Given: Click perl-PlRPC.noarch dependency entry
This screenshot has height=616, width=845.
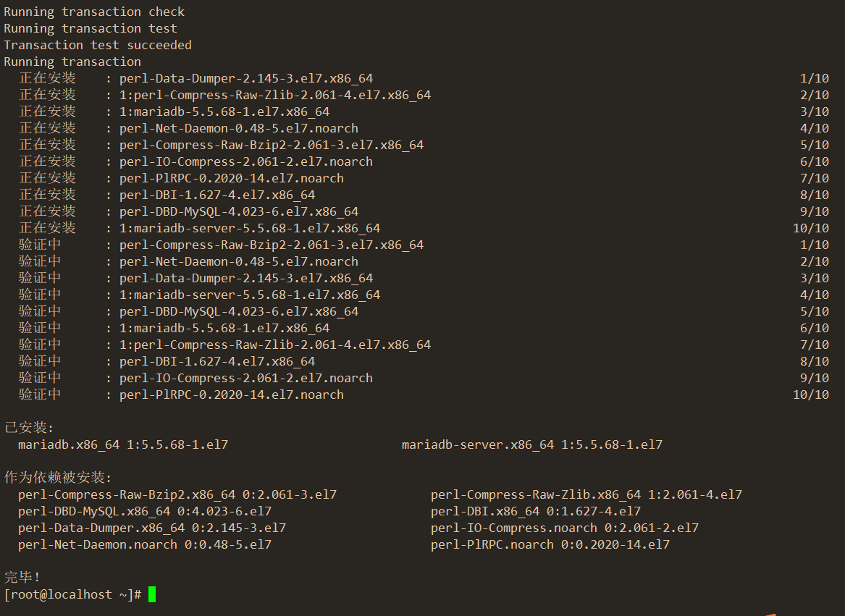Looking at the screenshot, I should tap(550, 545).
